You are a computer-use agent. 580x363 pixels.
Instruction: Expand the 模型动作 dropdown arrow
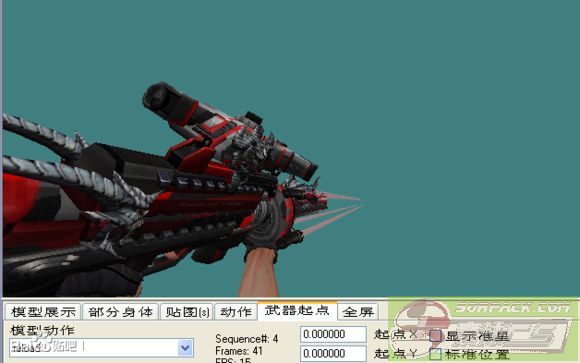185,348
